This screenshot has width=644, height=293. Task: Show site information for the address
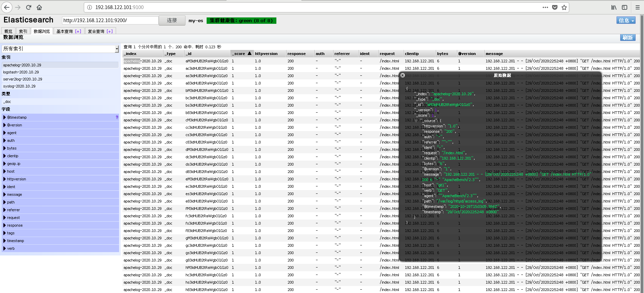(90, 7)
